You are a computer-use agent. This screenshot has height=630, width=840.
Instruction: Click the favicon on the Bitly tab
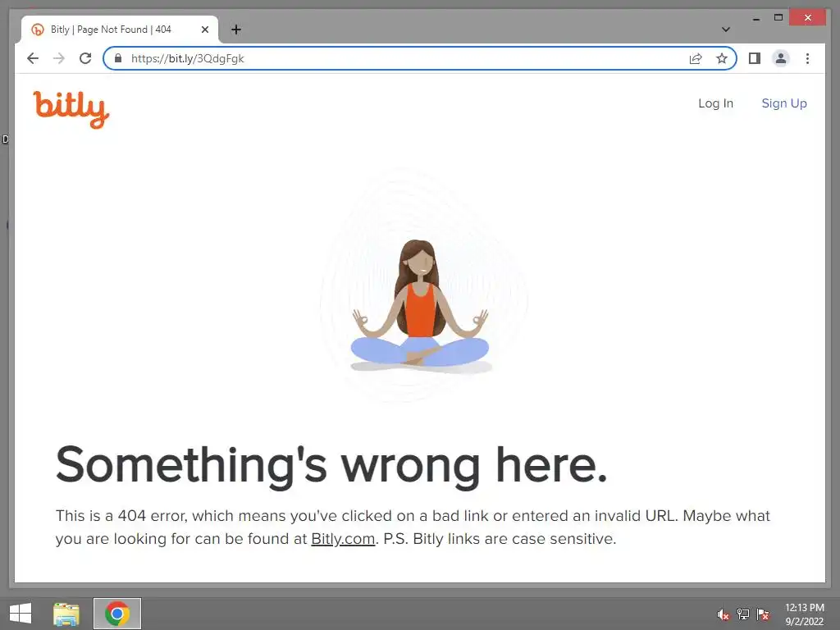(x=38, y=30)
